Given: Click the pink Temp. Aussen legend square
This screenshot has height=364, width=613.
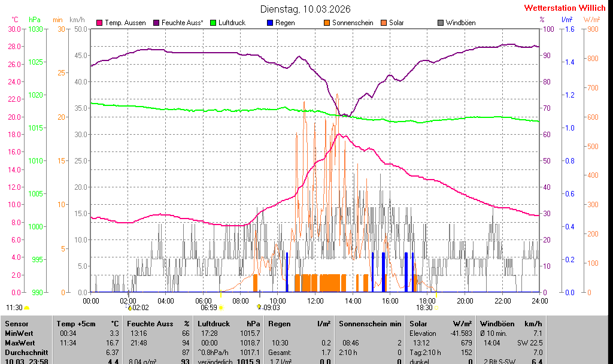Looking at the screenshot, I should coord(99,23).
